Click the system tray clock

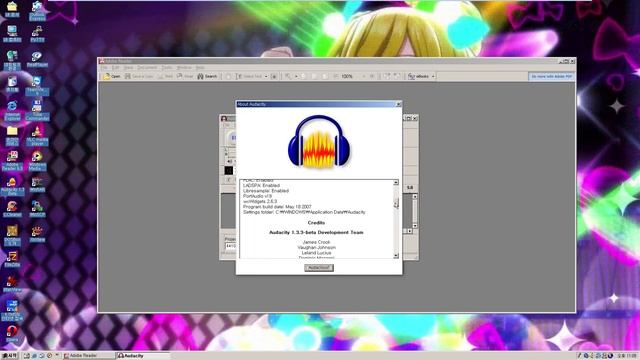627,356
